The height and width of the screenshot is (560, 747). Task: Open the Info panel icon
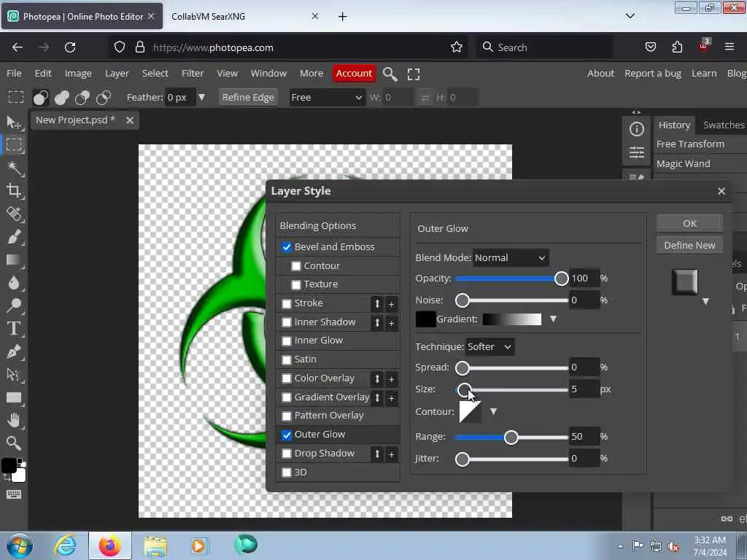[x=636, y=129]
